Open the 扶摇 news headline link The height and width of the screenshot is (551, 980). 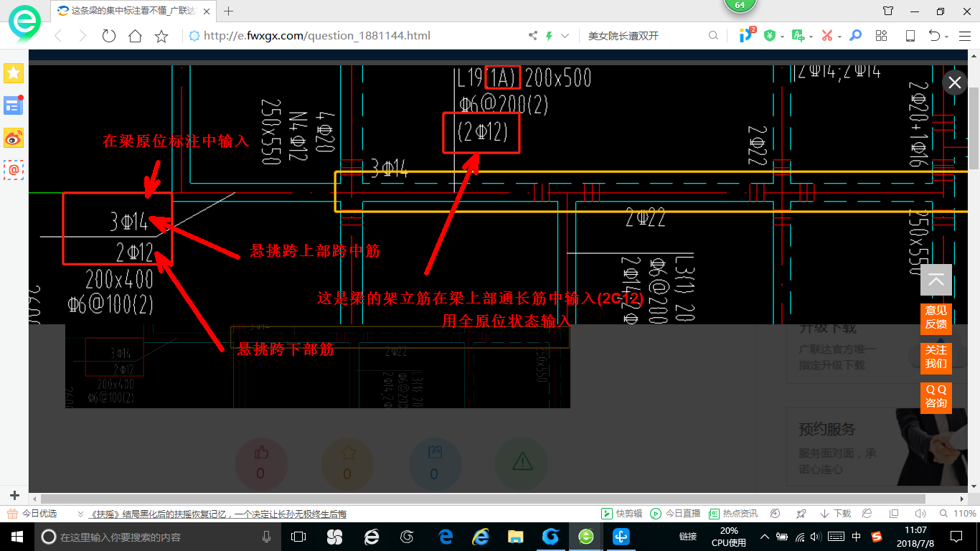click(219, 514)
